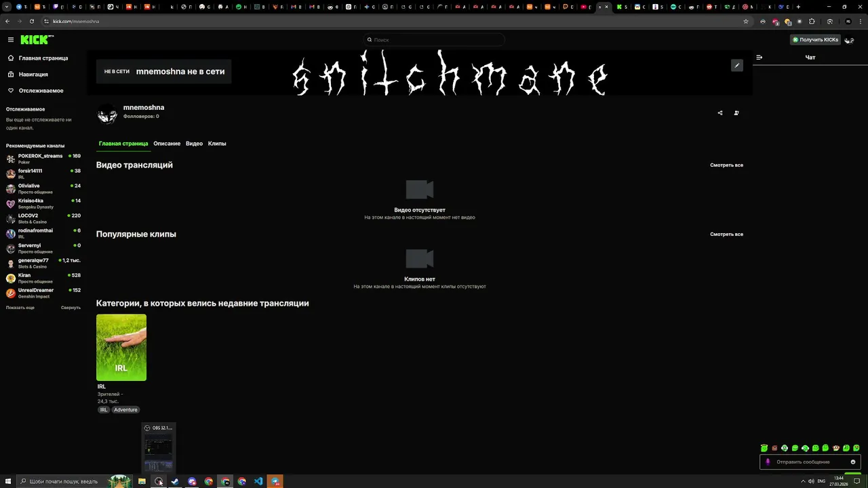Image resolution: width=868 pixels, height=488 pixels.
Task: Open rodinafromthai recommended channel
Action: pos(43,233)
